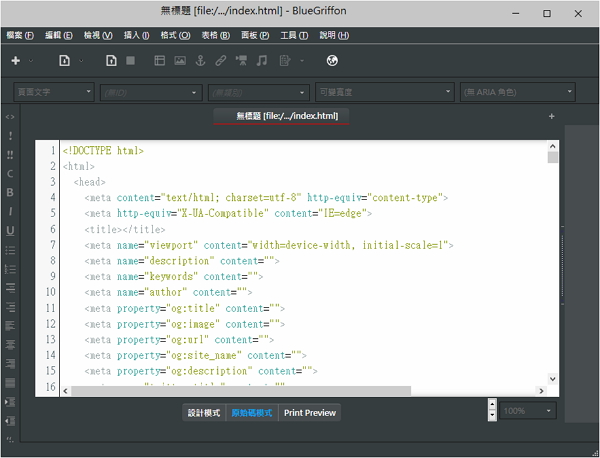This screenshot has height=458, width=600.
Task: Click the justify text icon in the sidebar
Action: [10, 383]
